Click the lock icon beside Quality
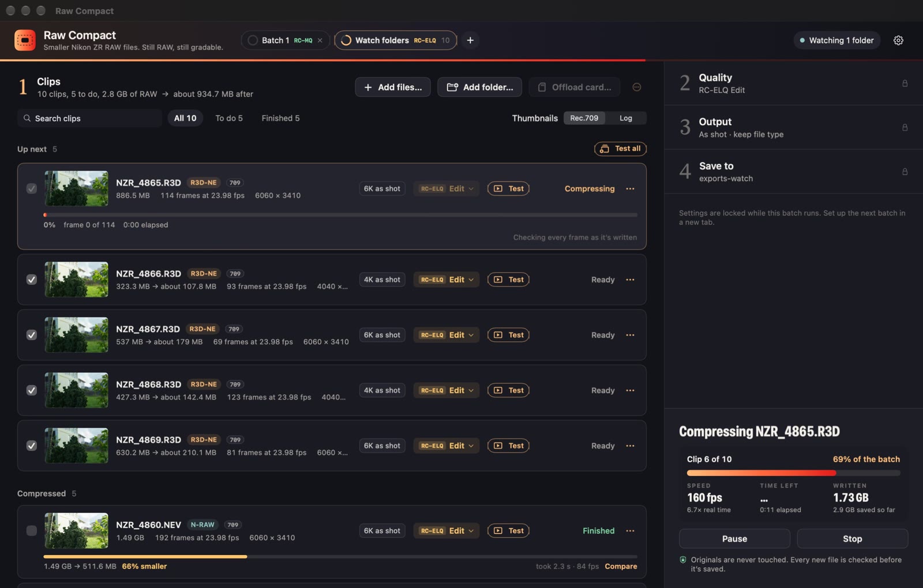The height and width of the screenshot is (588, 923). click(x=905, y=84)
